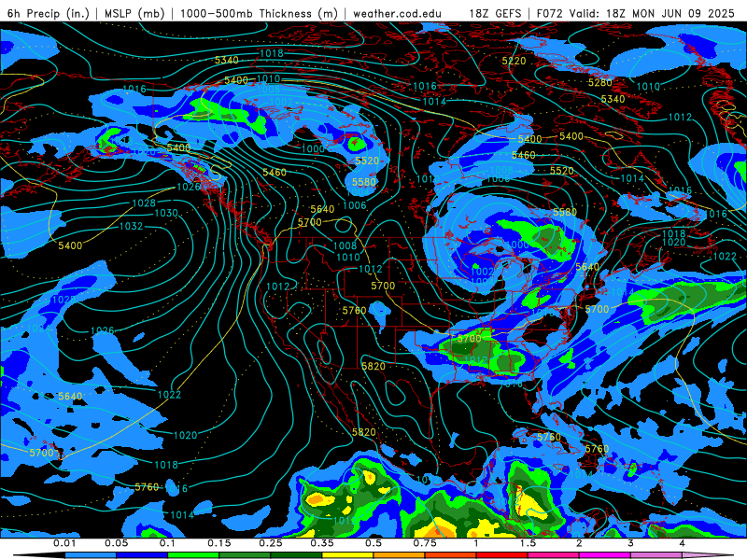
Task: Click the "18Z GEFS" model run label
Action: (495, 13)
